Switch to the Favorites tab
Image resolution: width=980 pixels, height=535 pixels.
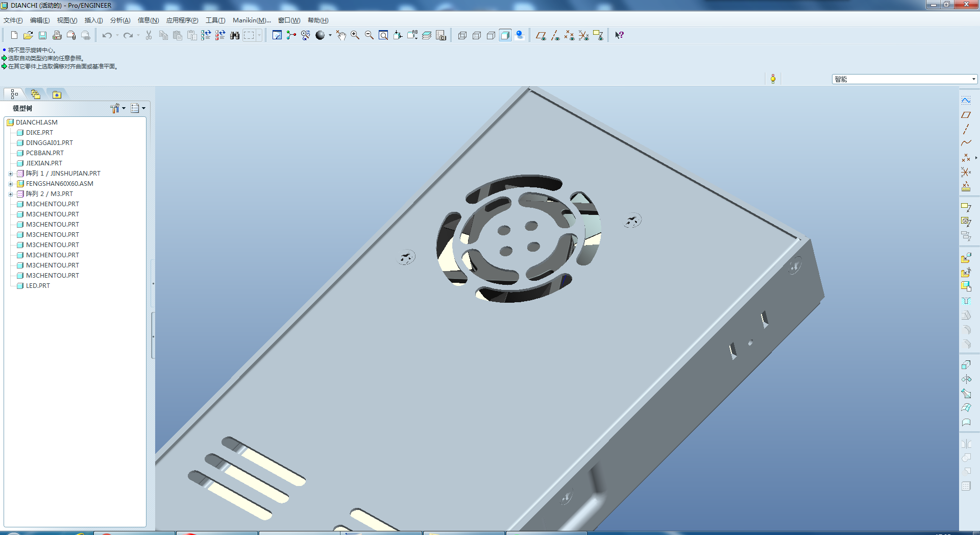[x=57, y=94]
